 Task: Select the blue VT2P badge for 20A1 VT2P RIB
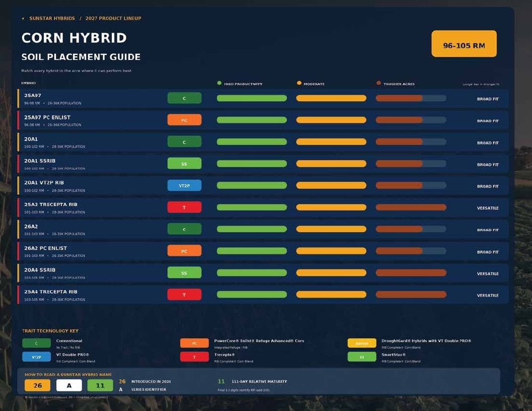click(x=184, y=185)
